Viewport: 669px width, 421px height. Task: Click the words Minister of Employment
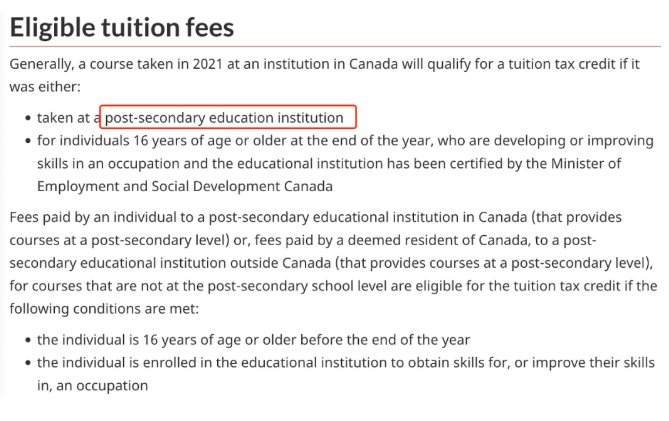[x=586, y=163]
